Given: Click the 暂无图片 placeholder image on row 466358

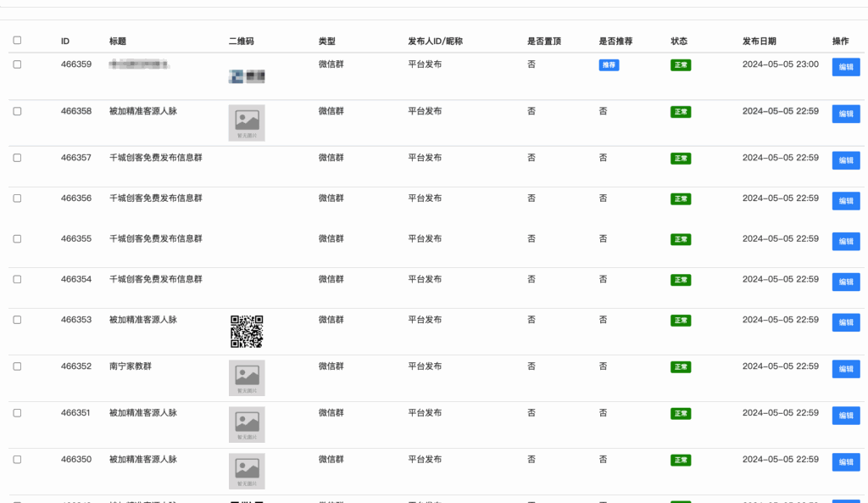Looking at the screenshot, I should pos(247,123).
